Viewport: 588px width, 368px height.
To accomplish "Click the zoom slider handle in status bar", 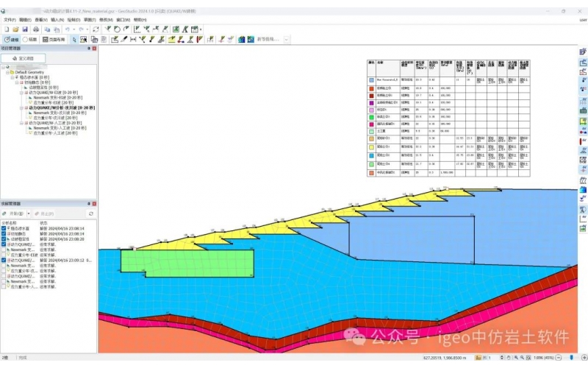I will point(572,358).
